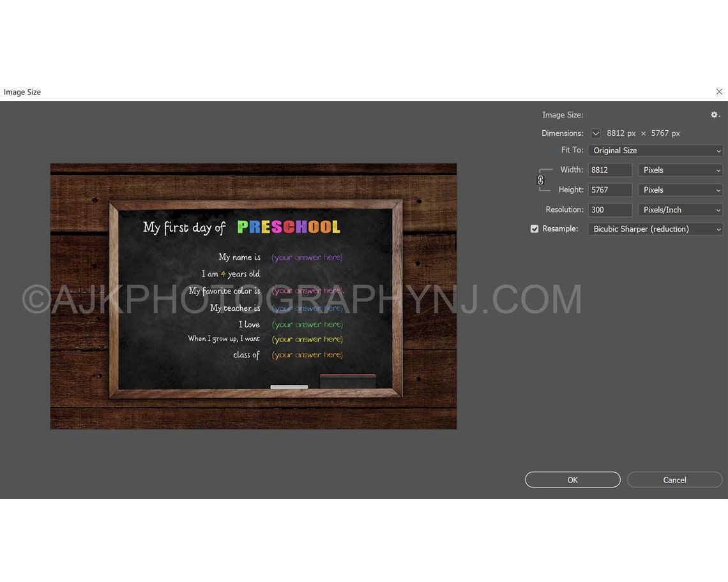Open the Height unit Pixels dropdown
This screenshot has width=728, height=582.
[x=680, y=190]
